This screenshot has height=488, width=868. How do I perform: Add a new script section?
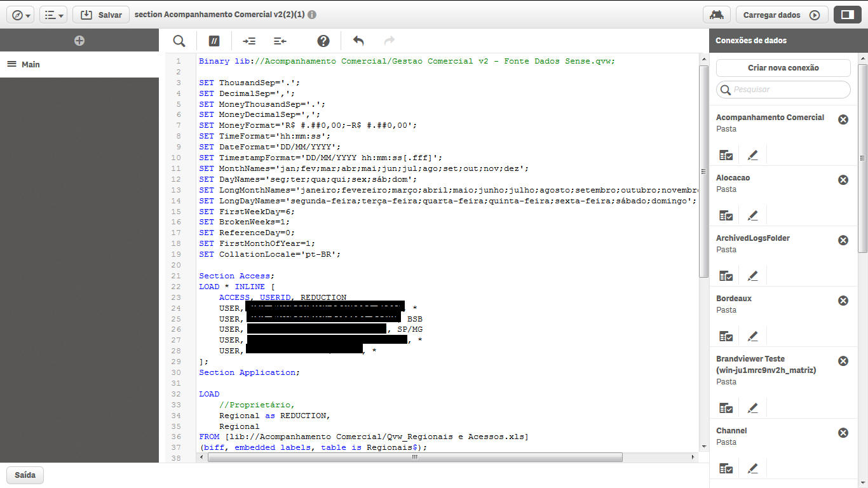(79, 41)
